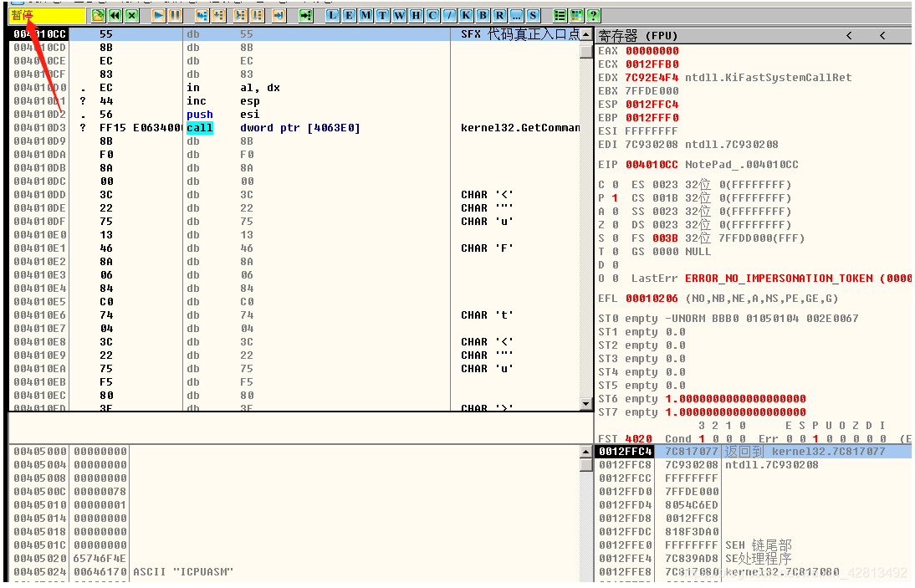This screenshot has width=915, height=588.
Task: Show Patches window (slash icon)
Action: tap(449, 16)
